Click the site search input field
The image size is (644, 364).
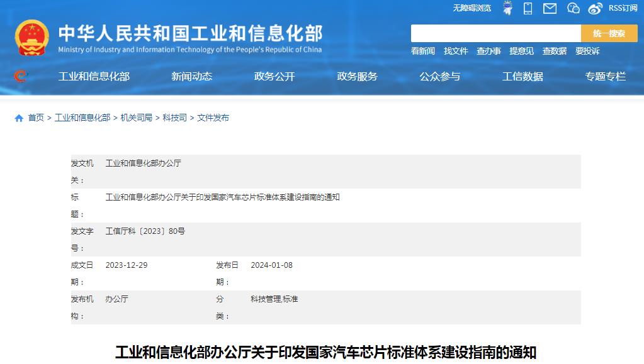pos(495,33)
